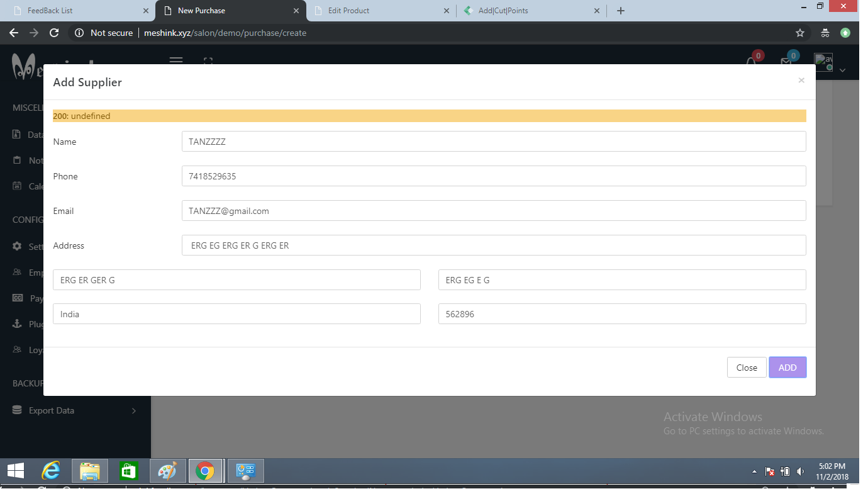Open Windows Start menu

(x=16, y=471)
